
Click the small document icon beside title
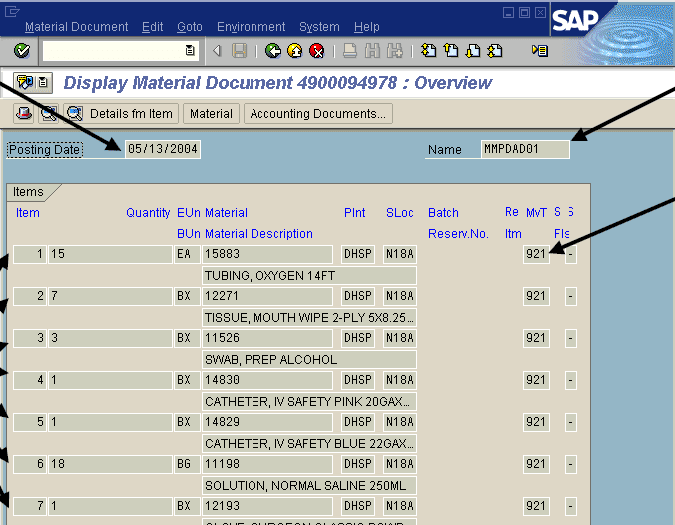43,82
